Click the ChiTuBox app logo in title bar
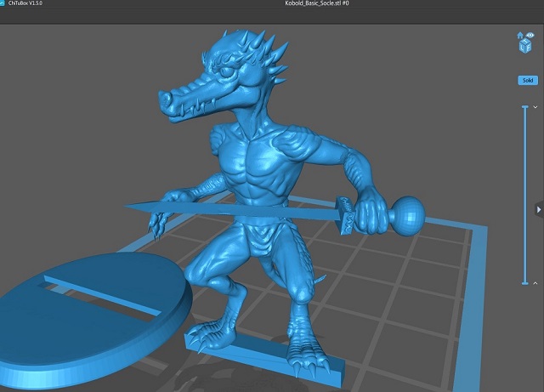544x392 pixels. pyautogui.click(x=3, y=3)
